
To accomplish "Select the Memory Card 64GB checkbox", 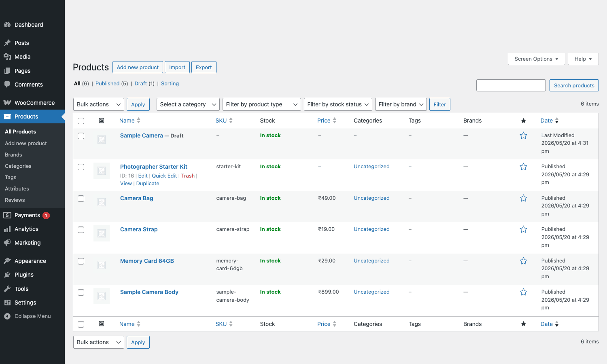I will coord(81,261).
